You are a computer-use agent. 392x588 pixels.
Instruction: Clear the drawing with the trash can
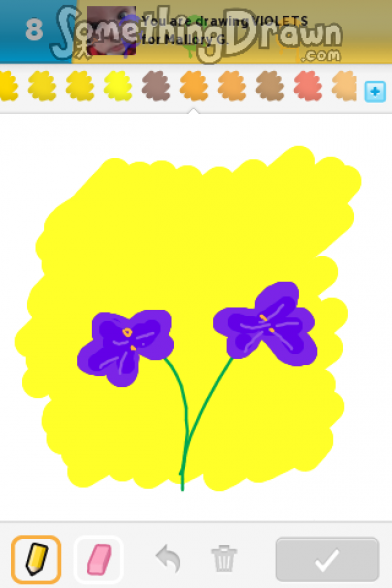224,559
